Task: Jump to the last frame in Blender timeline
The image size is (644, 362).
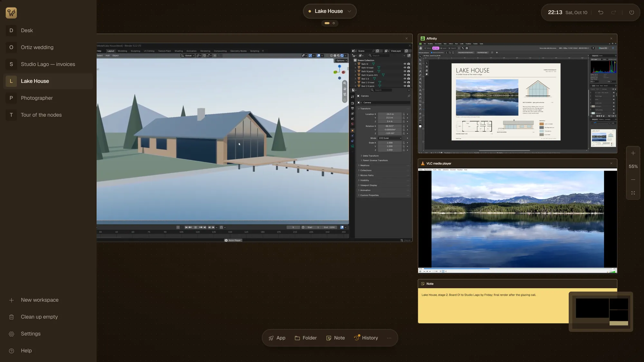Action: (205, 227)
